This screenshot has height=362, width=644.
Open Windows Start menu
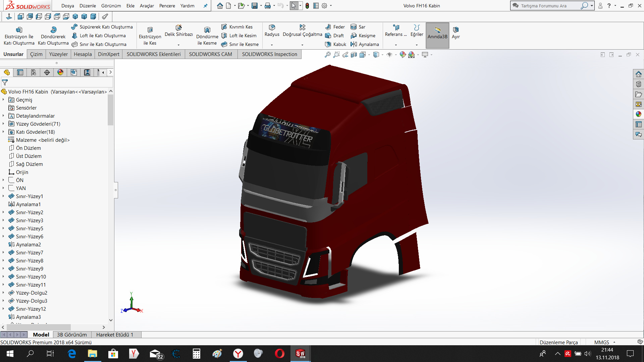pos(10,353)
